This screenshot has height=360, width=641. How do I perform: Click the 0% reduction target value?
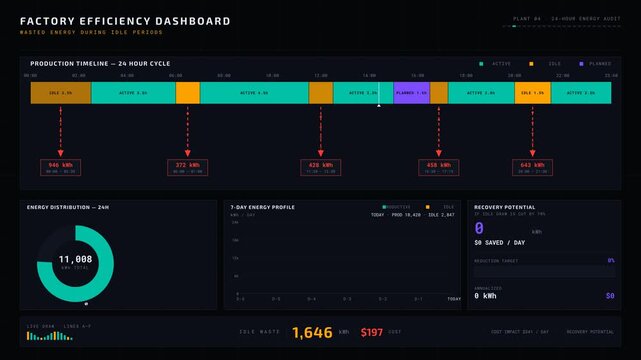(x=611, y=261)
